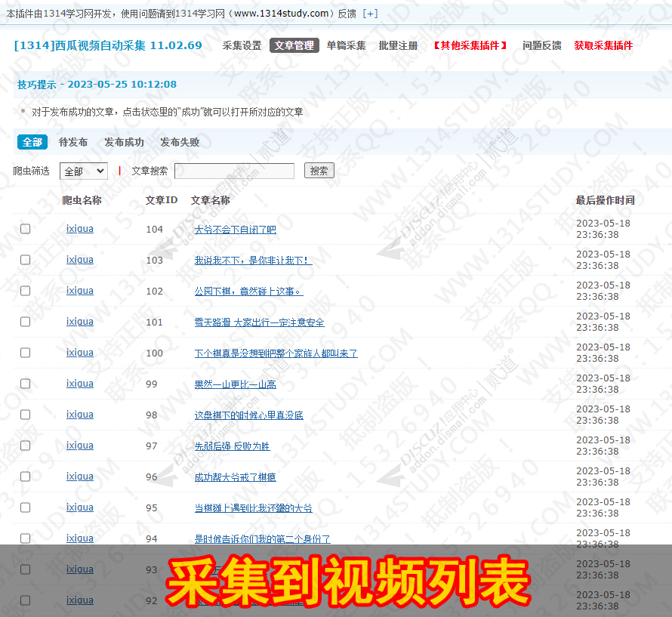Open article 当棋摊上遇到比我还犟的大爷

[253, 507]
